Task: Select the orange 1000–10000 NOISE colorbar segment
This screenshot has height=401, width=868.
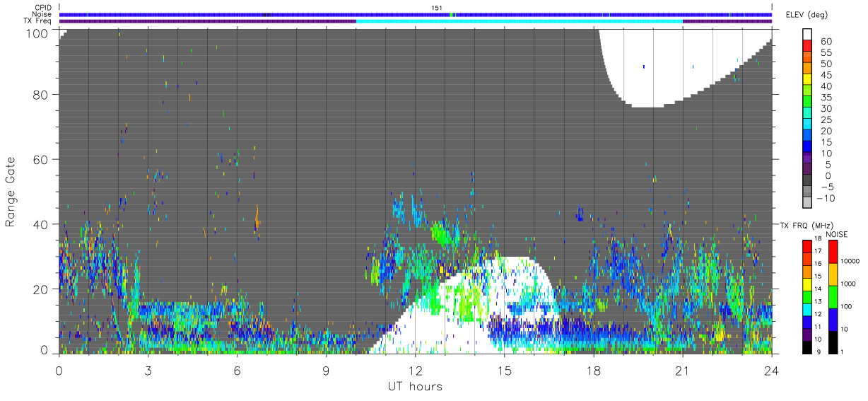Action: (833, 274)
